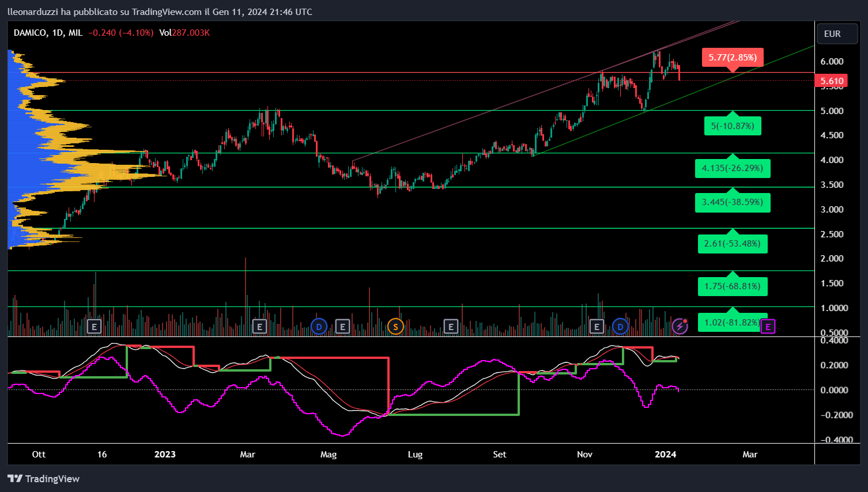868x492 pixels.
Task: Click the 4.500 price axis label
Action: [x=832, y=135]
